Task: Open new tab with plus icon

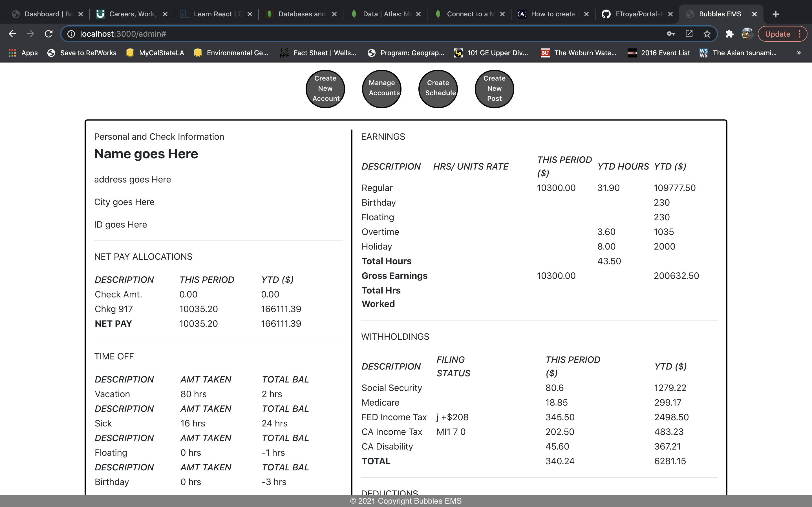Action: tap(776, 14)
